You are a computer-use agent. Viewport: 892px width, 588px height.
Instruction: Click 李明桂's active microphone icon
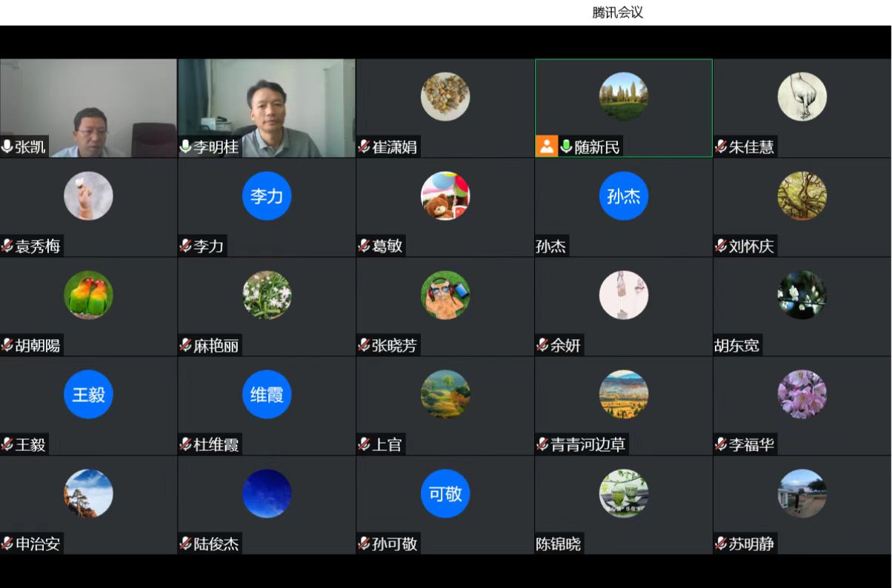185,147
